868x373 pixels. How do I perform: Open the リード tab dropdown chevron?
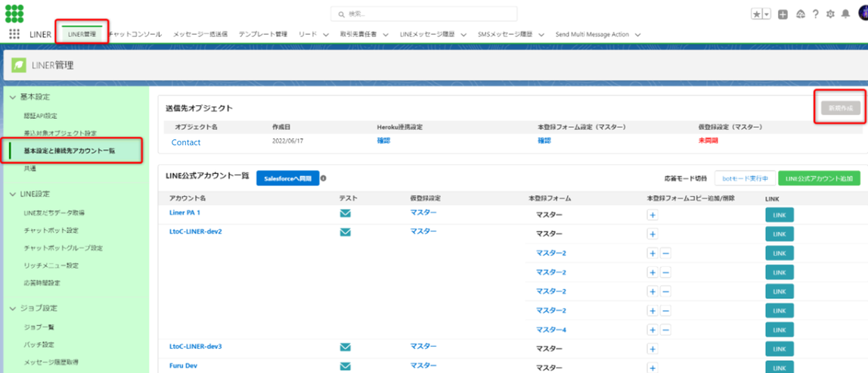coord(326,34)
